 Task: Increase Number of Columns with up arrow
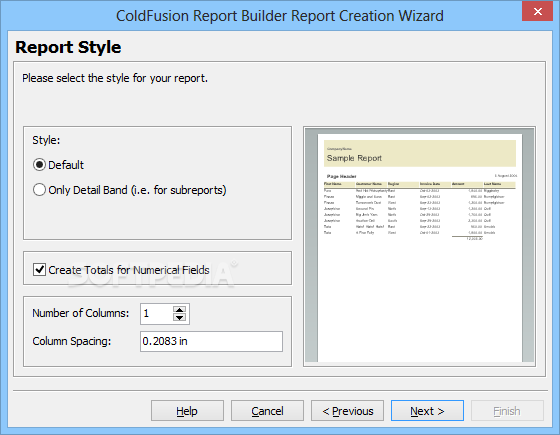coord(179,310)
